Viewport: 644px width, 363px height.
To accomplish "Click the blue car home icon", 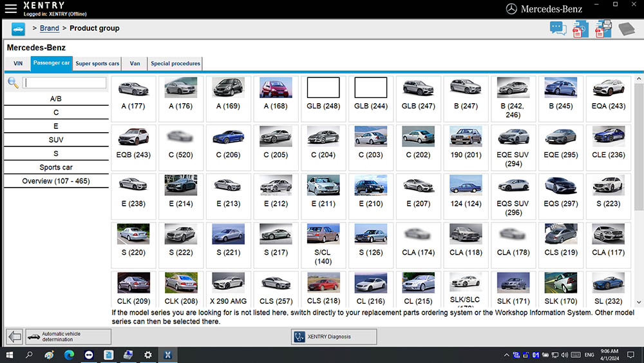I will tap(18, 29).
